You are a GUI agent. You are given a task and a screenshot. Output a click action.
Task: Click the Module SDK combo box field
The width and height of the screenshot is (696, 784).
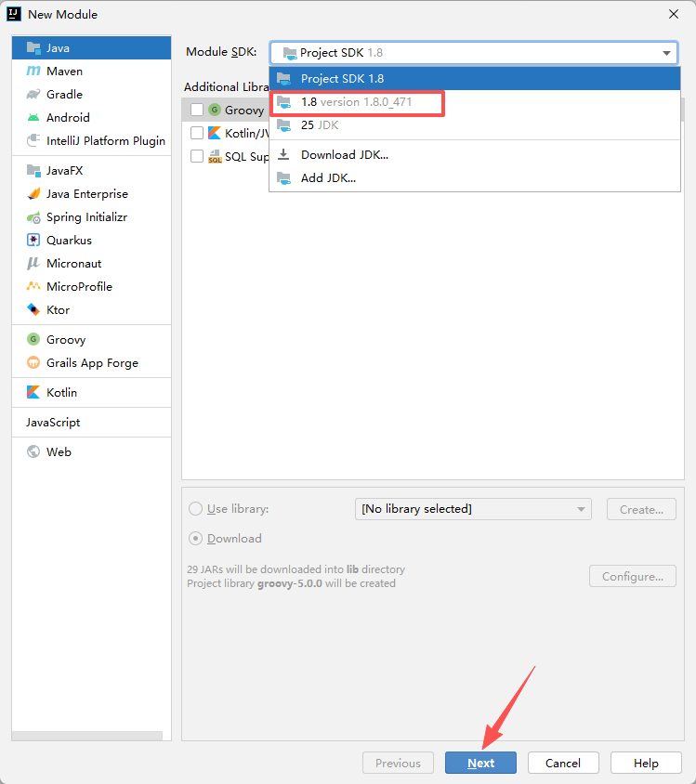[x=474, y=53]
